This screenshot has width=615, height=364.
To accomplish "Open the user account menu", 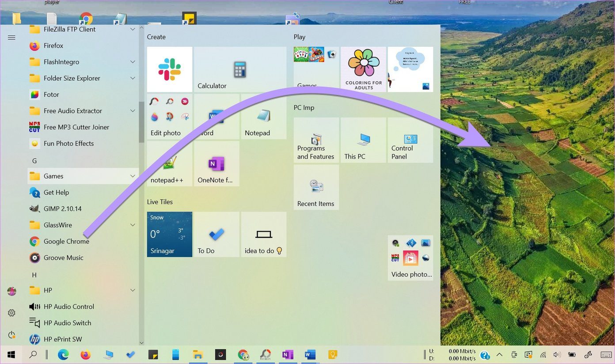I will [x=12, y=291].
